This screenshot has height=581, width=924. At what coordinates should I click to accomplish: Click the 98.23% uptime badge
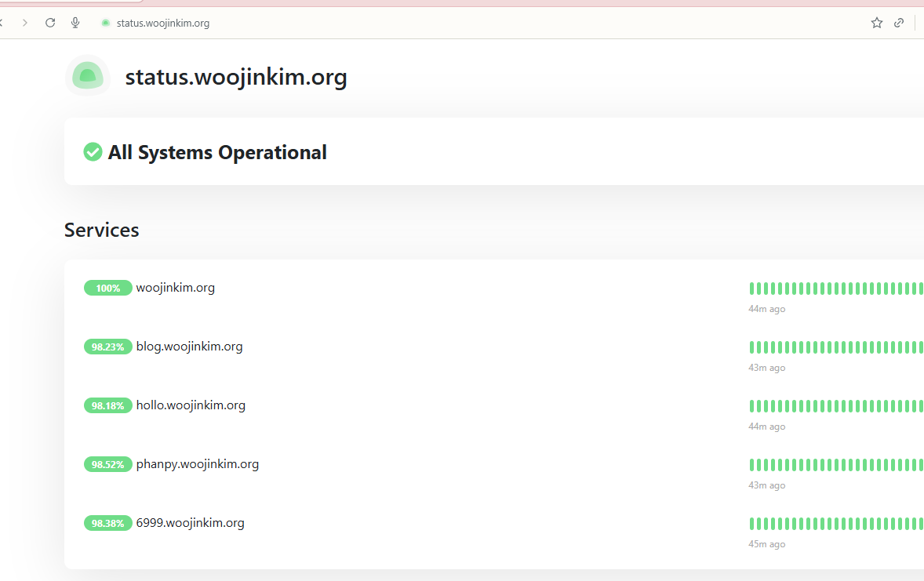(x=107, y=347)
